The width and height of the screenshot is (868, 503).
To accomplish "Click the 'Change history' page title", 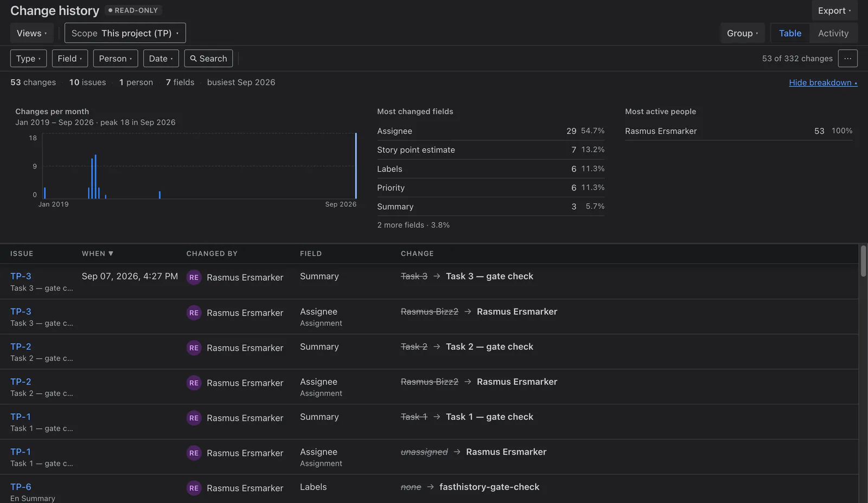I will click(x=55, y=11).
